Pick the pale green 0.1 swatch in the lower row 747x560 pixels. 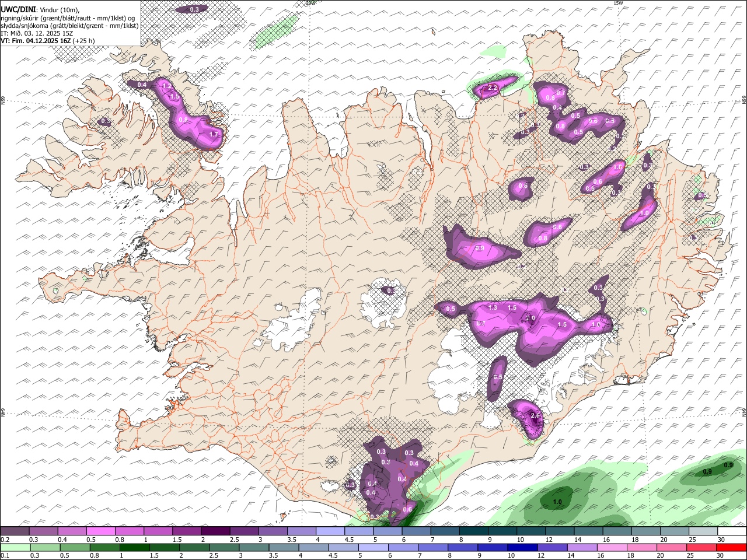[16, 547]
